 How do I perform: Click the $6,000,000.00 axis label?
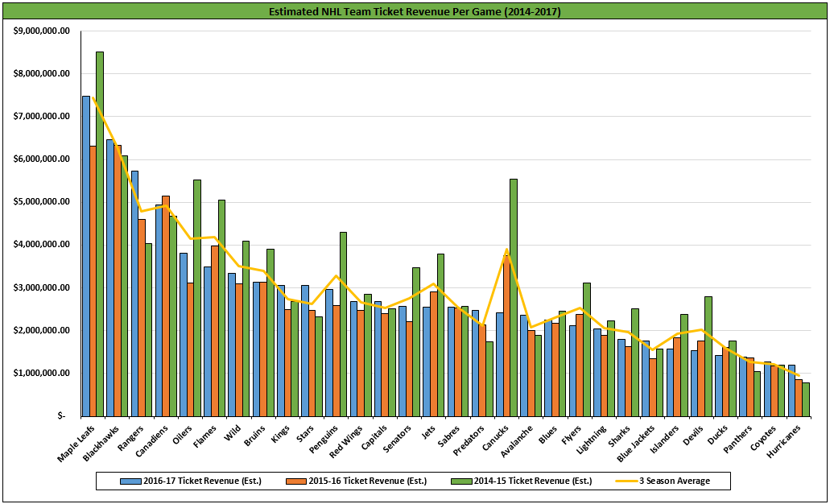pos(40,159)
